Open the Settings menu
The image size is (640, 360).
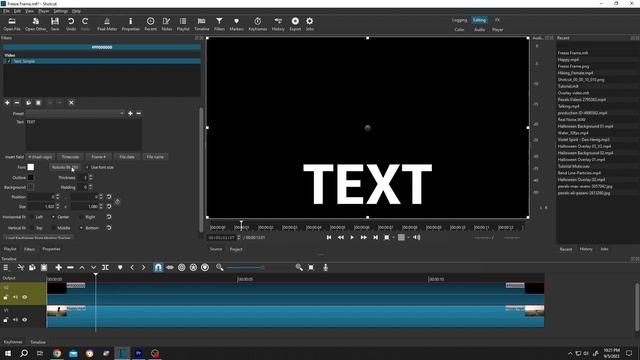[x=60, y=11]
